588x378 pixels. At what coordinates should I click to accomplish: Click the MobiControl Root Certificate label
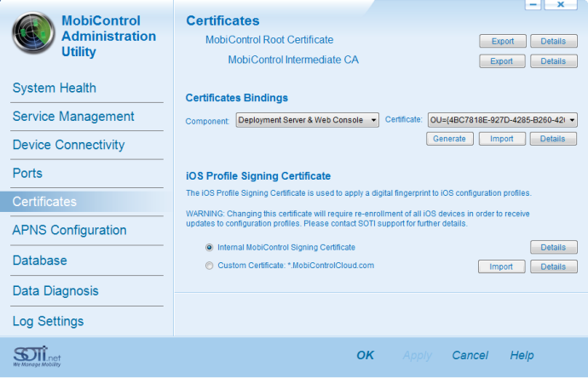pos(269,40)
